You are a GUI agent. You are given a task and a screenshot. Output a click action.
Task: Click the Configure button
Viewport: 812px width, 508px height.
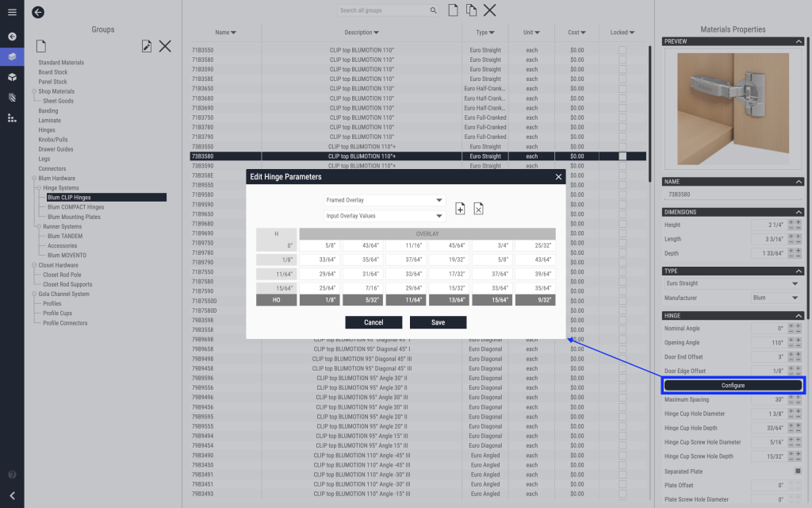click(x=733, y=385)
